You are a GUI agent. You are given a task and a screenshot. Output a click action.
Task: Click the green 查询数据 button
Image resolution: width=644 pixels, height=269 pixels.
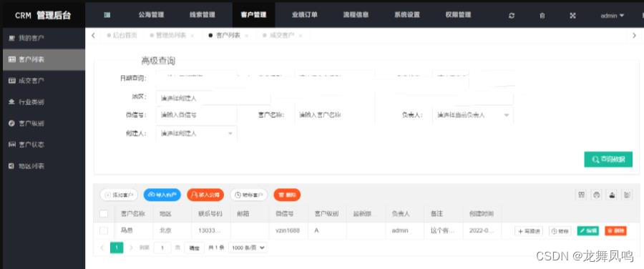pyautogui.click(x=608, y=160)
